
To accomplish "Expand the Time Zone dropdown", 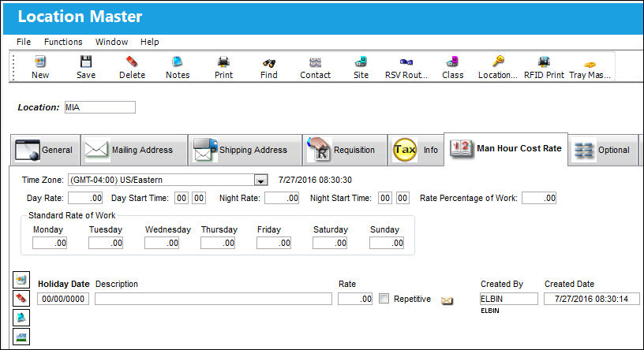I will pos(260,181).
